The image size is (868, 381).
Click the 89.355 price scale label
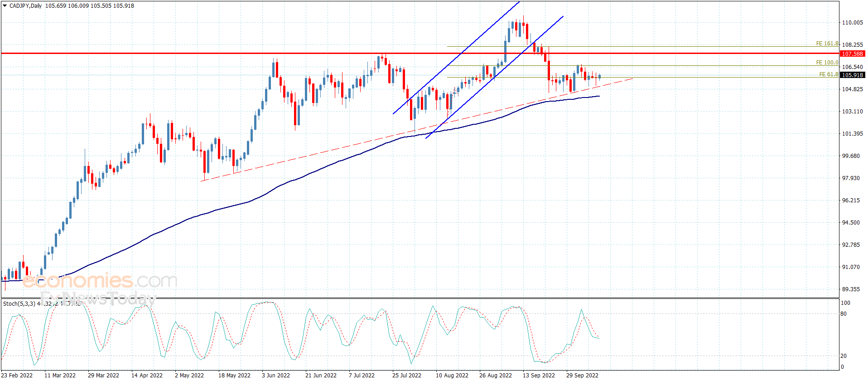click(850, 289)
